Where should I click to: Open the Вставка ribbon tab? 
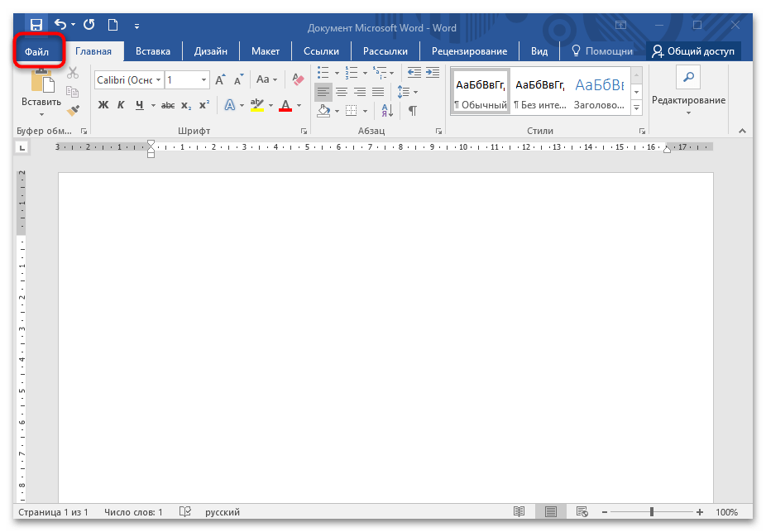click(153, 51)
